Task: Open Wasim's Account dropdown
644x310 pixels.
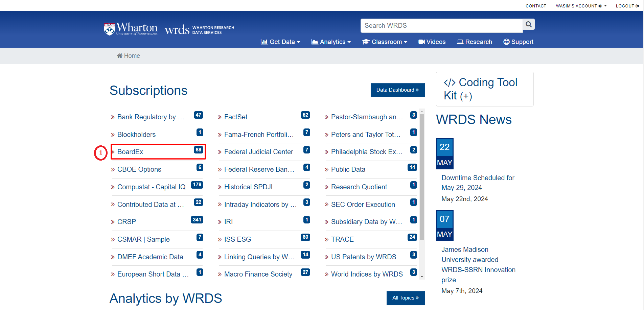Action: [x=581, y=6]
